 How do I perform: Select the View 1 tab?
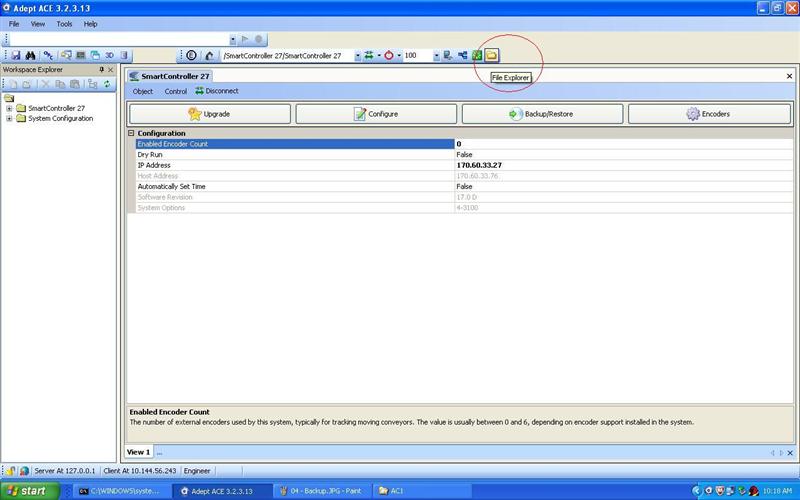[138, 452]
